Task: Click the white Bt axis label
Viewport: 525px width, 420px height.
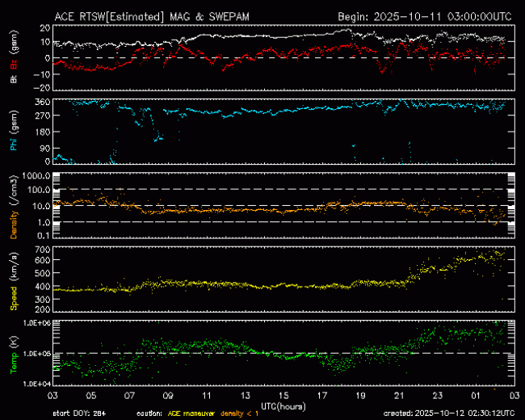Action: [x=14, y=79]
